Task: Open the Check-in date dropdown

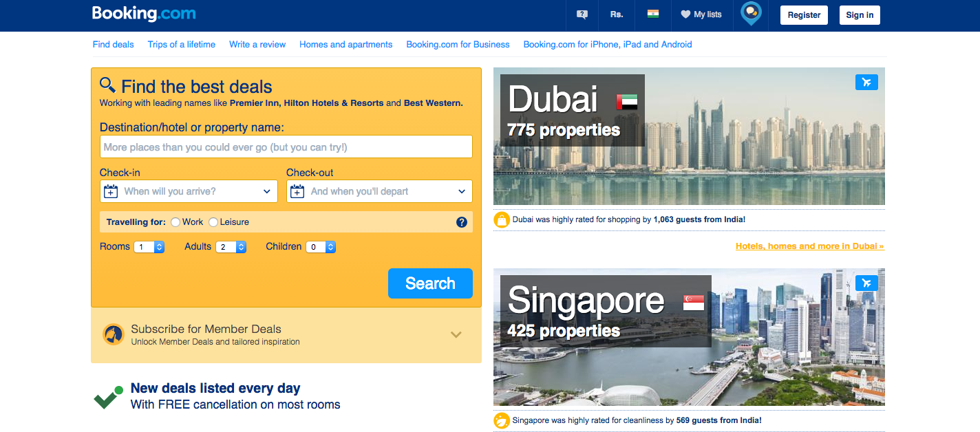Action: pos(189,191)
